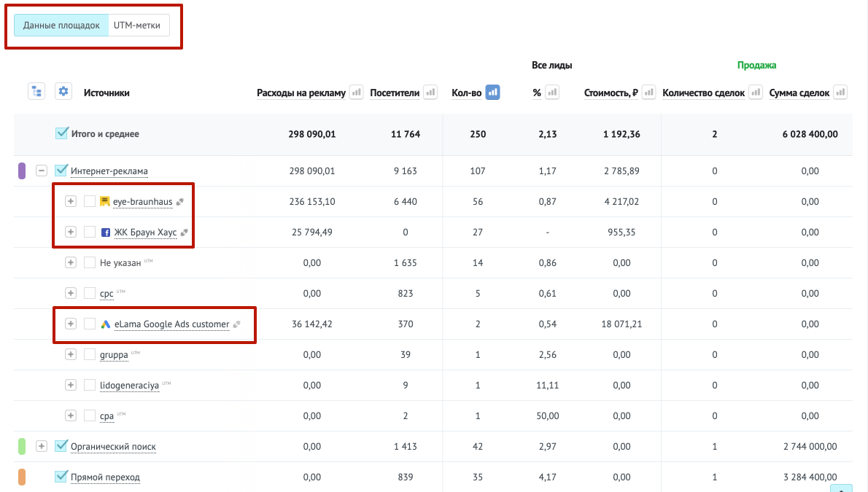The image size is (868, 492).
Task: Expand the cpa row
Action: point(70,415)
